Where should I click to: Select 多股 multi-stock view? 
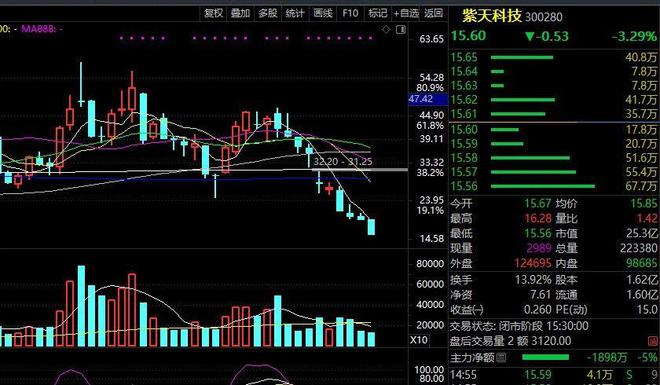[268, 13]
